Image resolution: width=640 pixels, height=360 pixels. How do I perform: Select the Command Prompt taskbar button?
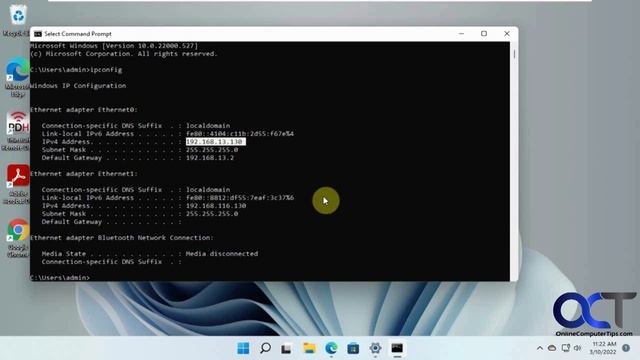397,348
